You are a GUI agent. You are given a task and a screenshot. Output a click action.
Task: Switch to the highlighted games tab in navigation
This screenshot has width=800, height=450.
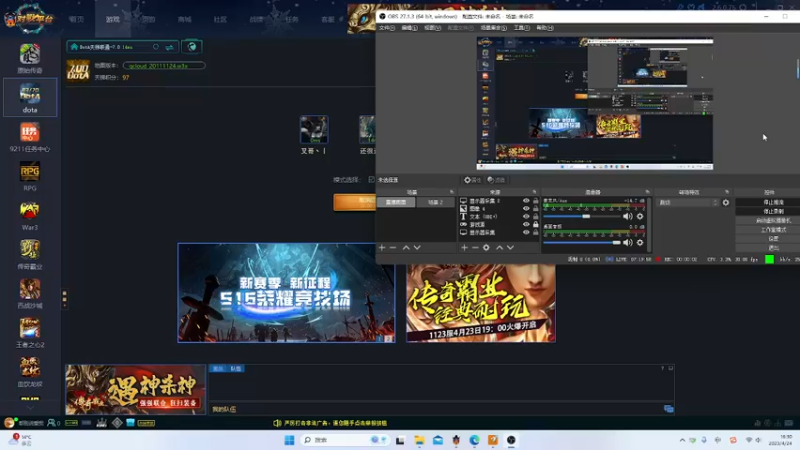pyautogui.click(x=113, y=19)
